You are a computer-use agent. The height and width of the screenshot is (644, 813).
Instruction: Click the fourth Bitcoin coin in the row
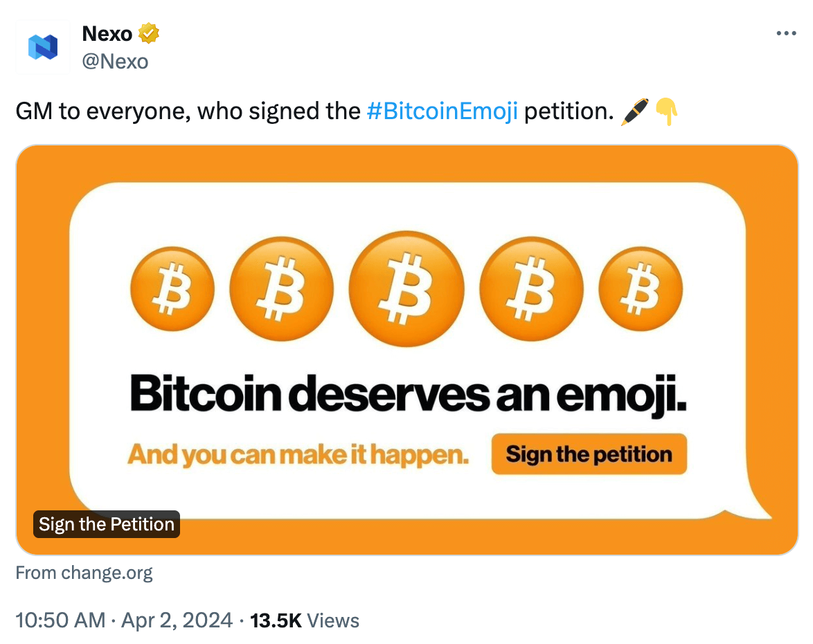pos(531,289)
